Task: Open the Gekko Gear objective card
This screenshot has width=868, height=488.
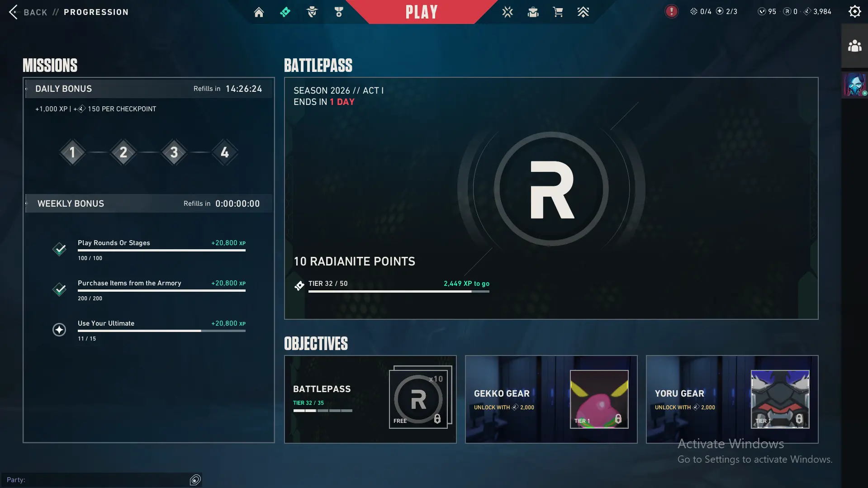Action: point(551,399)
